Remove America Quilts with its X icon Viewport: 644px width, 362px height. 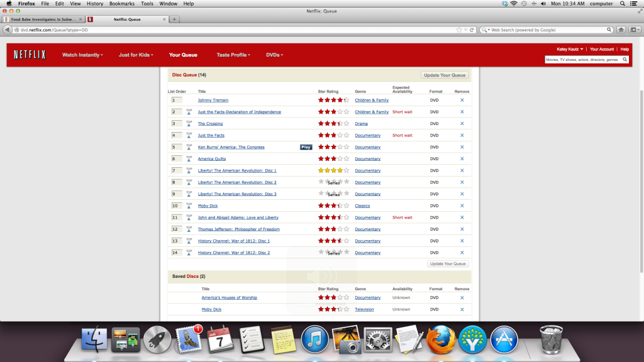click(462, 159)
